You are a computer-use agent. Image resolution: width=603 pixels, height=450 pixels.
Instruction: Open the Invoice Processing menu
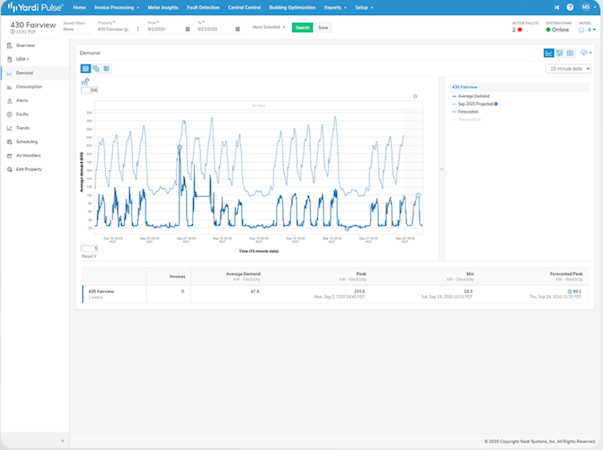click(117, 7)
